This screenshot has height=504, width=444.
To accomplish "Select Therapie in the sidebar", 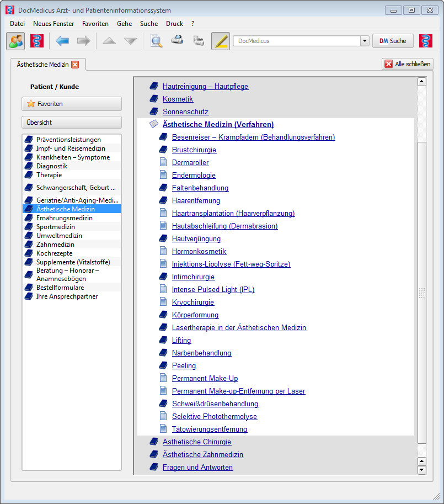I will coord(72,175).
